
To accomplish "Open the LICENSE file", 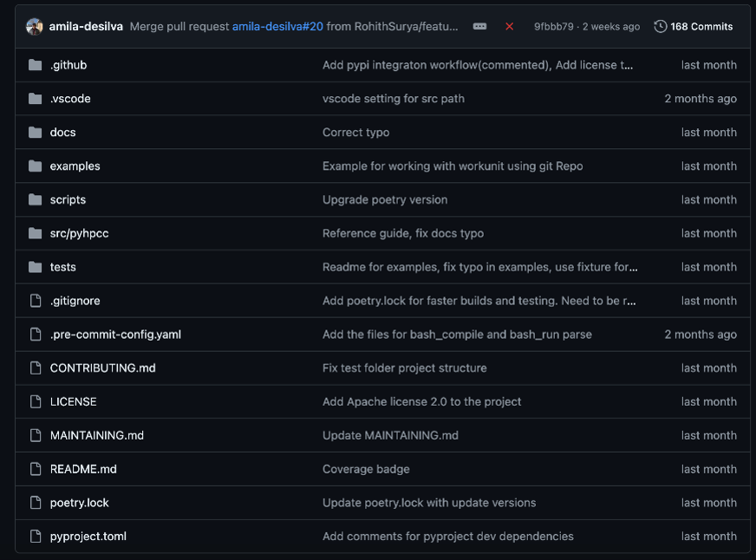I will pos(74,401).
